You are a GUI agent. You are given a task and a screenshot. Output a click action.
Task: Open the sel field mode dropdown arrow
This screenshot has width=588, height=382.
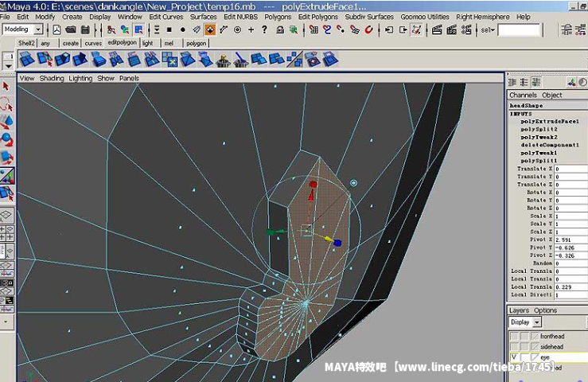pyautogui.click(x=493, y=30)
